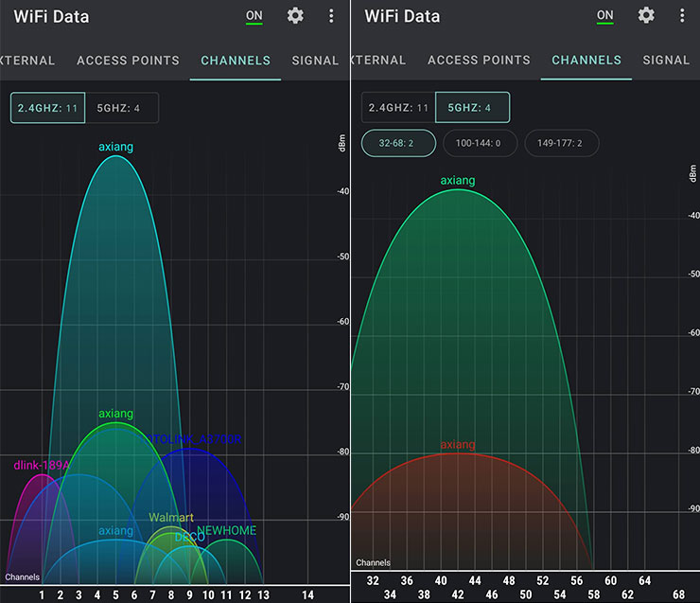
Task: Click blue axiang label near the bottom of the 2.4GHz graph
Action: tap(115, 530)
